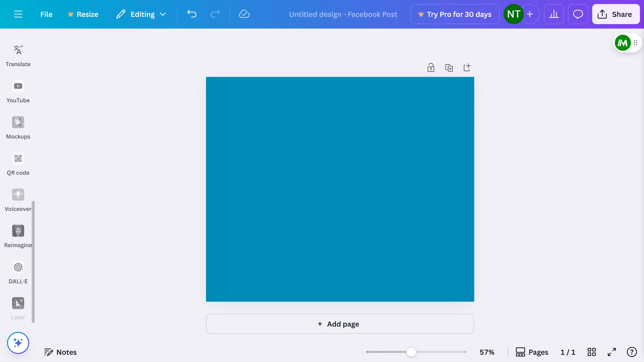The image size is (644, 362).
Task: Click the Share button
Action: click(x=616, y=14)
